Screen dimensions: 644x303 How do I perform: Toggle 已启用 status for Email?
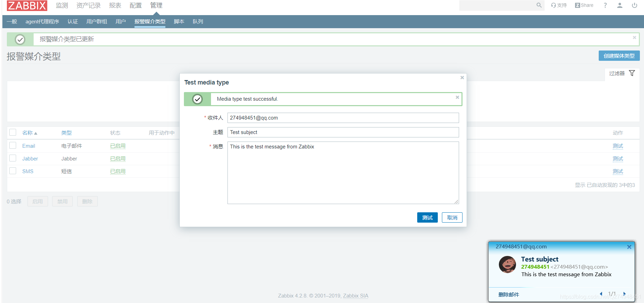pyautogui.click(x=118, y=146)
